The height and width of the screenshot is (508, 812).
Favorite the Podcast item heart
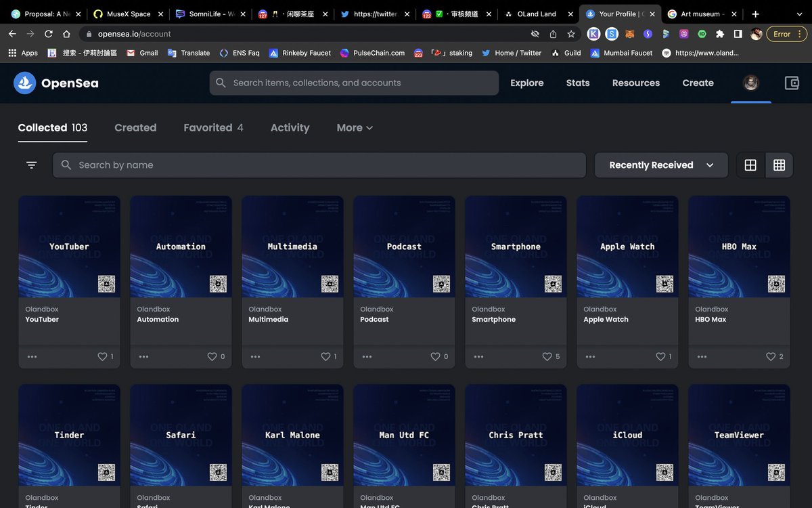(436, 356)
